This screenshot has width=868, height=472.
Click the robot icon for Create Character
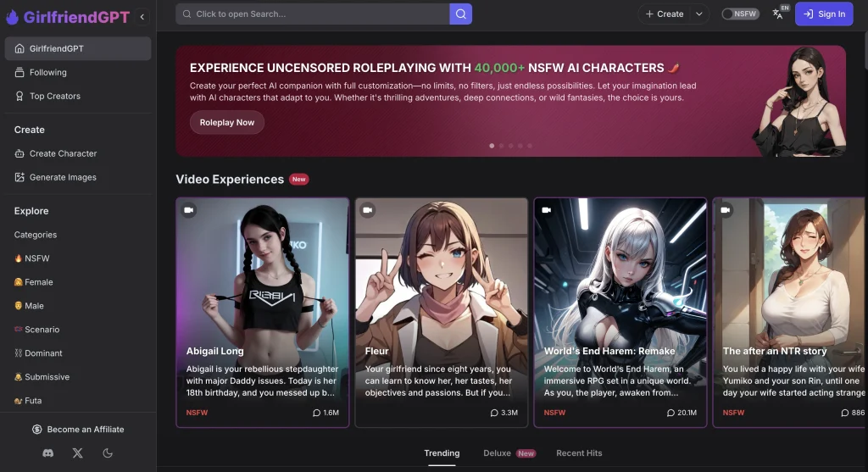19,154
